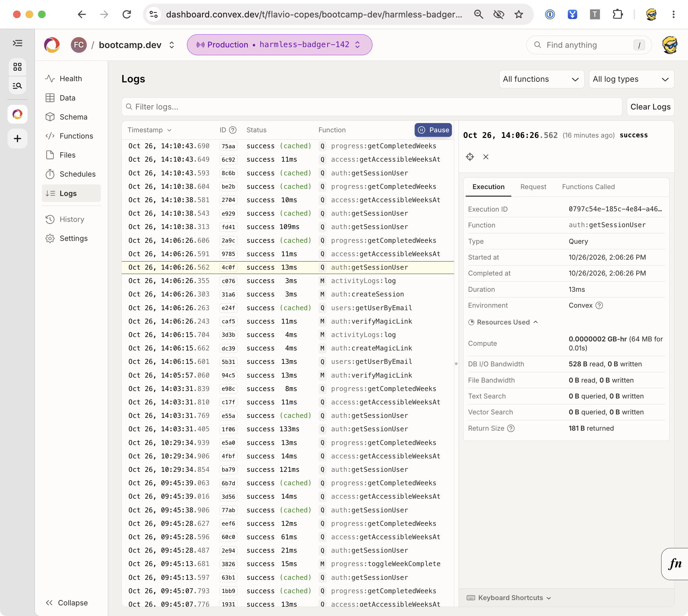
Task: Select log row with ID ba79
Action: (x=287, y=469)
